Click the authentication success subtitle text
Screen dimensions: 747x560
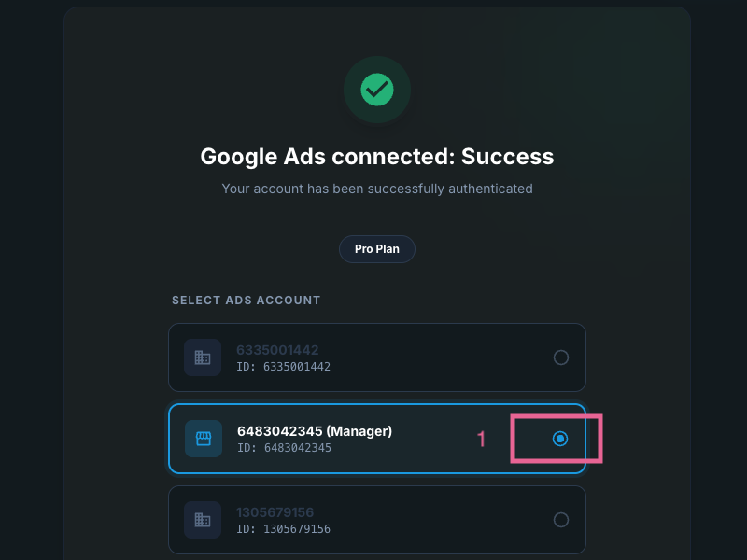point(376,189)
